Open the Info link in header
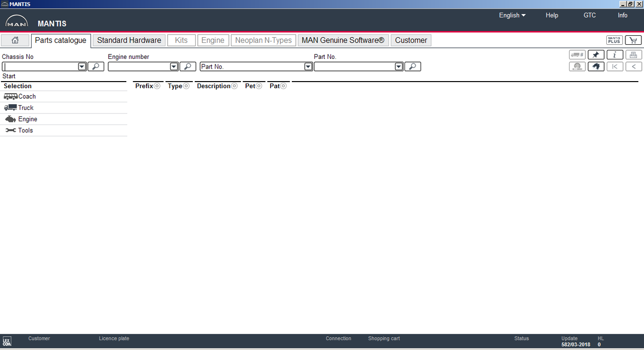Viewport: 644px width, 350px height. (623, 15)
